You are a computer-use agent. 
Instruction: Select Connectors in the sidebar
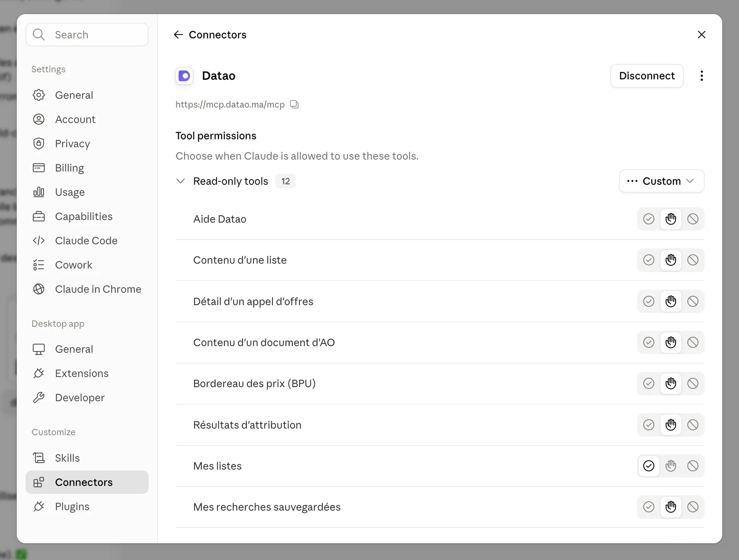pos(87,482)
